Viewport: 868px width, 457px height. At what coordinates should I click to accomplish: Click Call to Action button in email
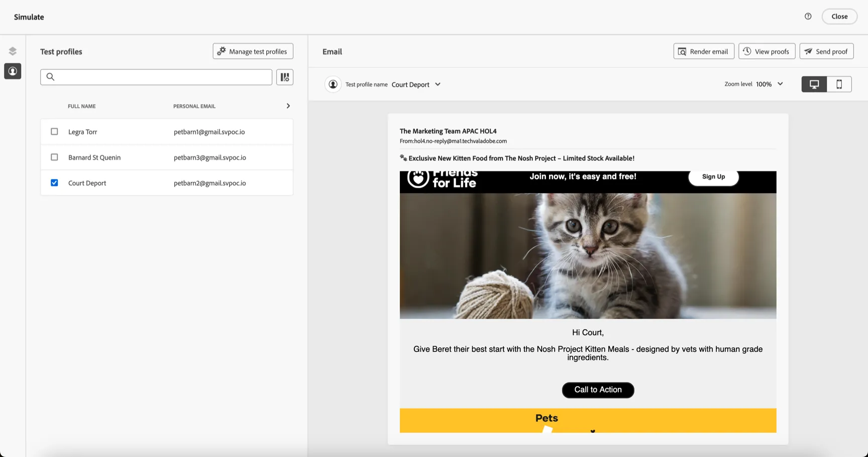click(x=598, y=390)
